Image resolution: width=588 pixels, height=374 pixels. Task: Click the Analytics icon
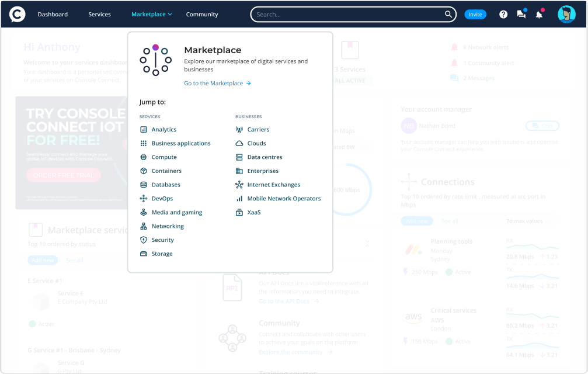click(x=143, y=129)
